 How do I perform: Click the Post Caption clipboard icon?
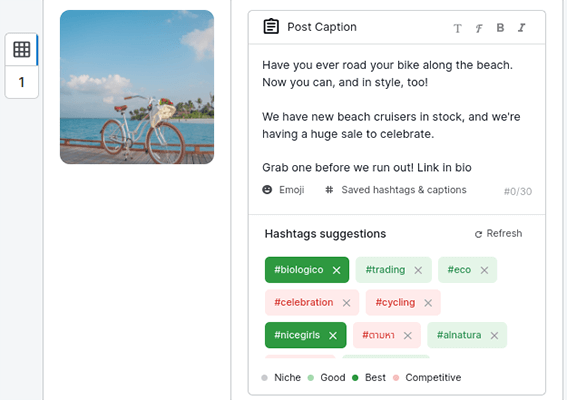[x=271, y=26]
